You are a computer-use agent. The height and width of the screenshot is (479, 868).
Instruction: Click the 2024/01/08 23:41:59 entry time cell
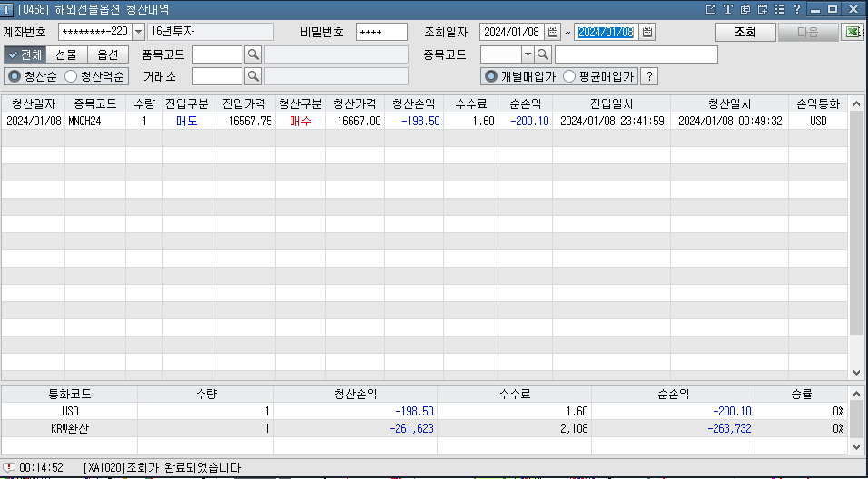point(612,122)
